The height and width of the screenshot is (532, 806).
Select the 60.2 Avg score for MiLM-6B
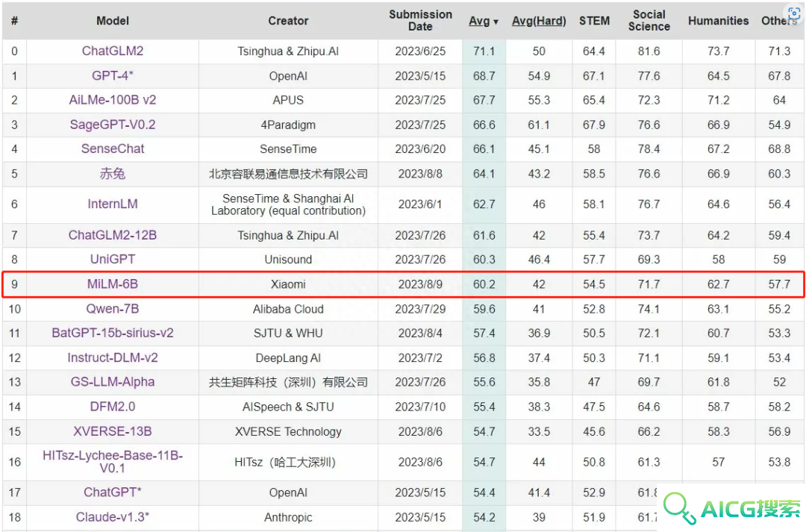point(484,284)
